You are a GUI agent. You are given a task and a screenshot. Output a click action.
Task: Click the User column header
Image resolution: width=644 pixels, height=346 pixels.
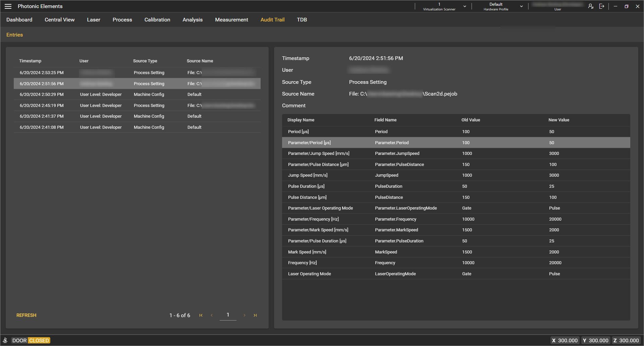click(x=84, y=61)
